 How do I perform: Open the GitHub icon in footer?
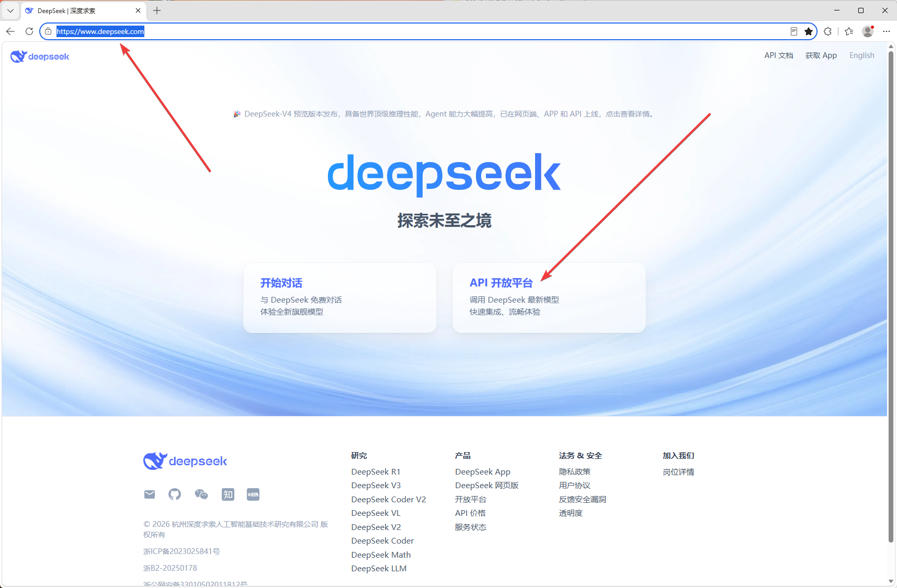click(x=175, y=494)
